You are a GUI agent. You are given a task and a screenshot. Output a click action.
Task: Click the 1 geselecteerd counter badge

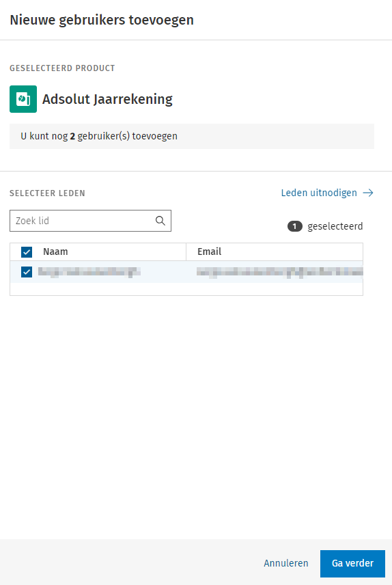(294, 226)
